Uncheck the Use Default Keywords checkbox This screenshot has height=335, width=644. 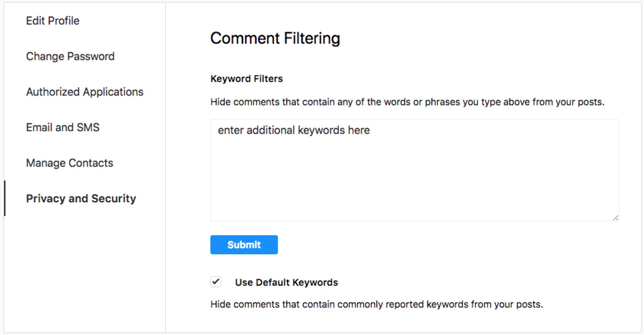216,282
